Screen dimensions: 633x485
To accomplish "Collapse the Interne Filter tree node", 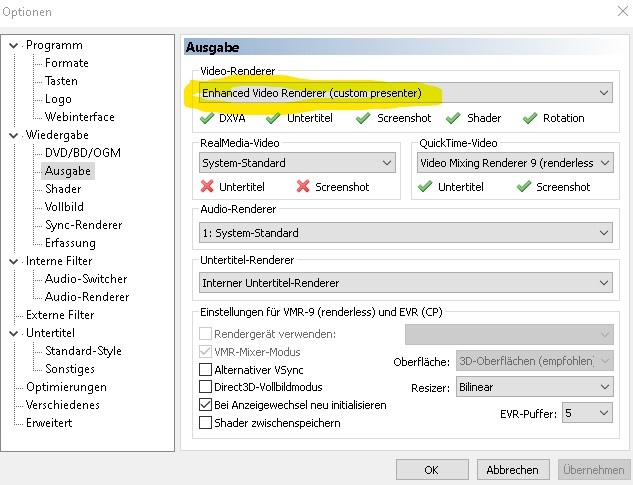I will coord(14,261).
